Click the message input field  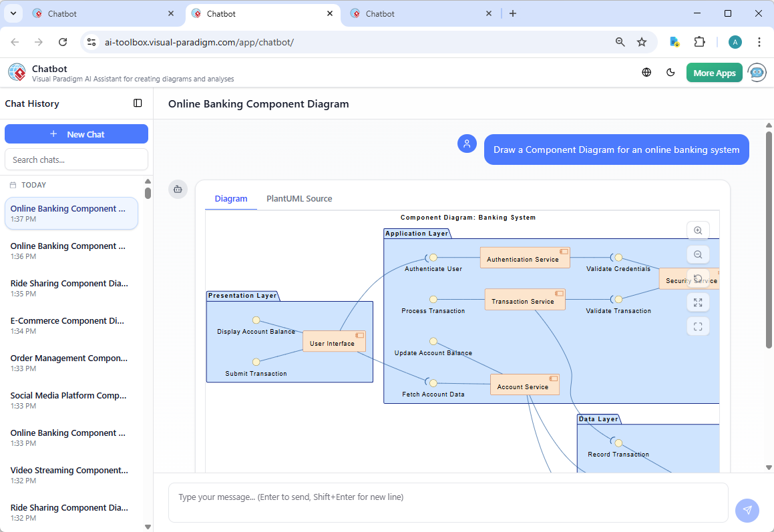click(447, 501)
